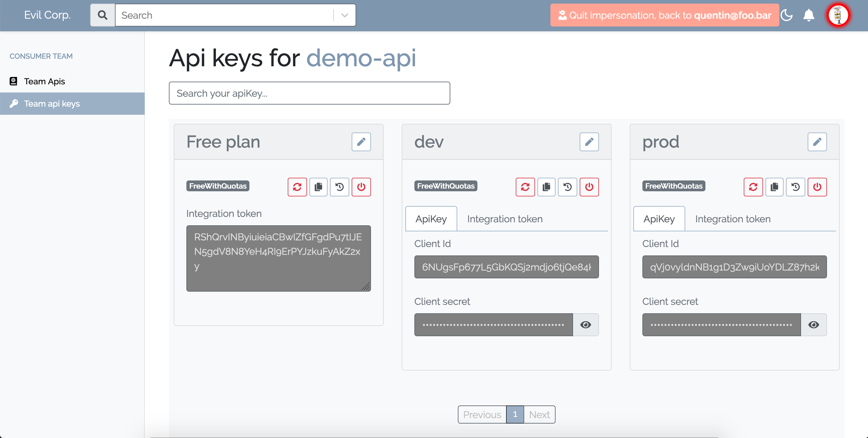
Task: Disable the prod api key with power button
Action: 817,187
